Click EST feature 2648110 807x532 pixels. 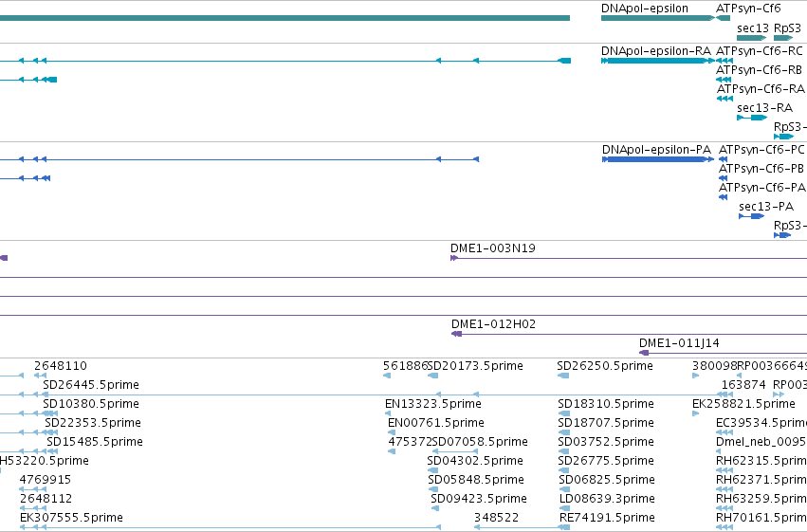[x=40, y=376]
